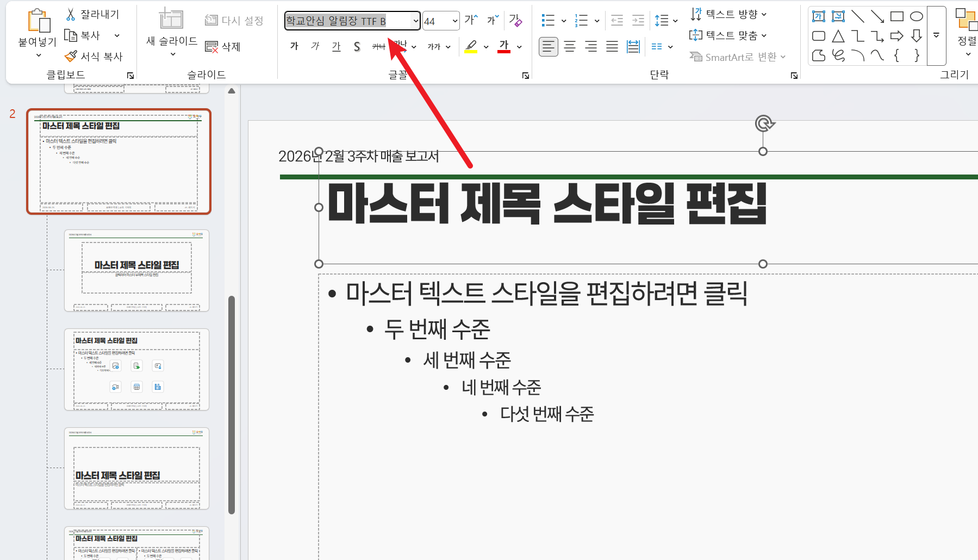Select the arc shape
978x560 pixels.
tap(858, 55)
